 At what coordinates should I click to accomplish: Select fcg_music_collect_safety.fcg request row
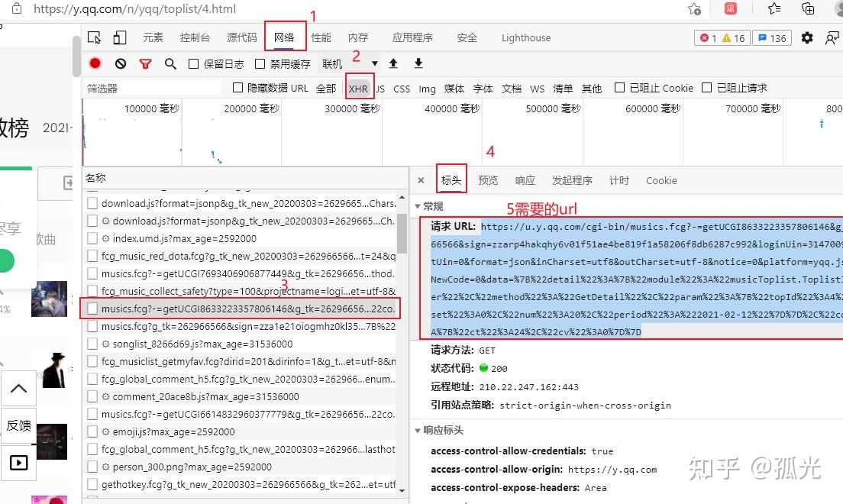pos(241,291)
